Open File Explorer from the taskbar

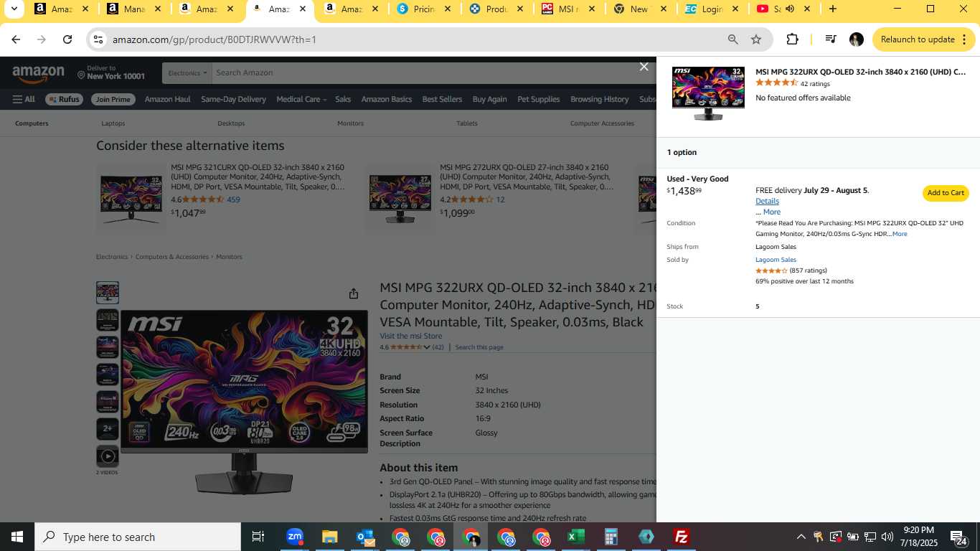point(329,537)
